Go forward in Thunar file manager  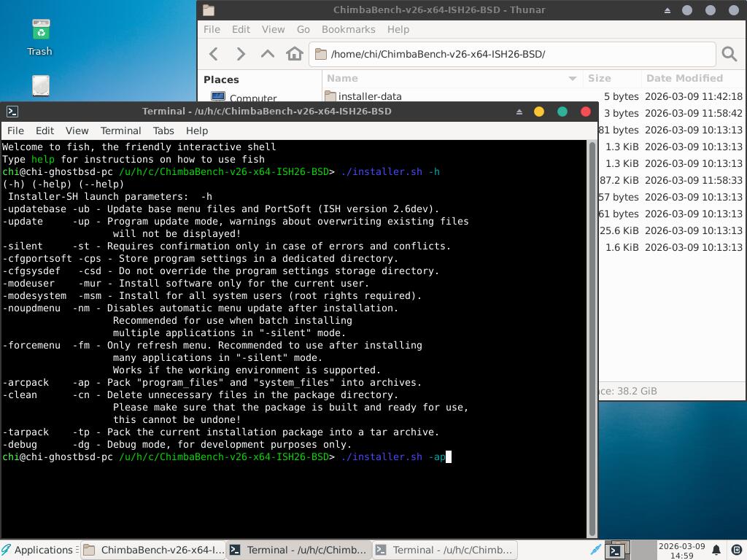[x=241, y=54]
